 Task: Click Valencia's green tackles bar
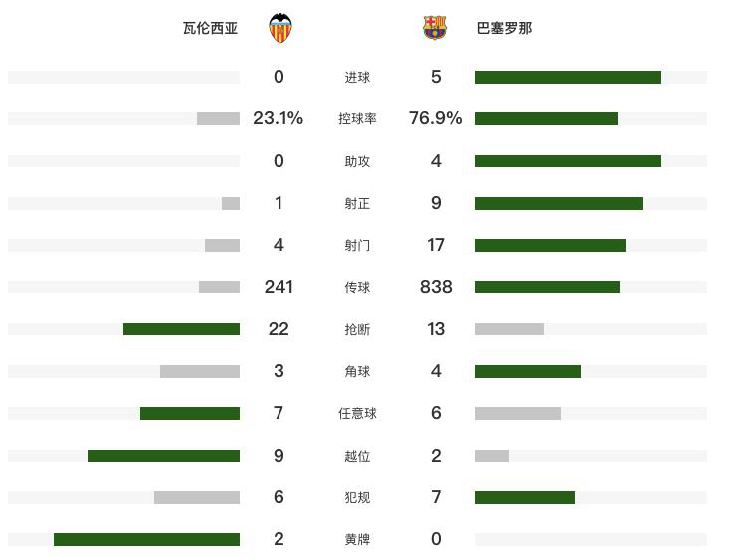click(x=181, y=329)
